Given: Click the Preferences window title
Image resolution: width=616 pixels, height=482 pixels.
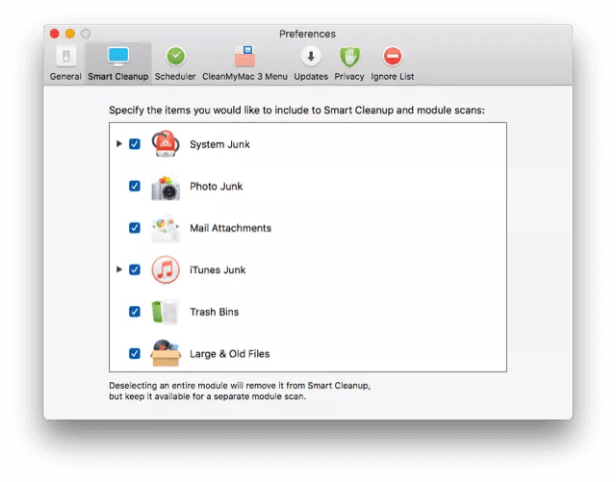Looking at the screenshot, I should [307, 34].
